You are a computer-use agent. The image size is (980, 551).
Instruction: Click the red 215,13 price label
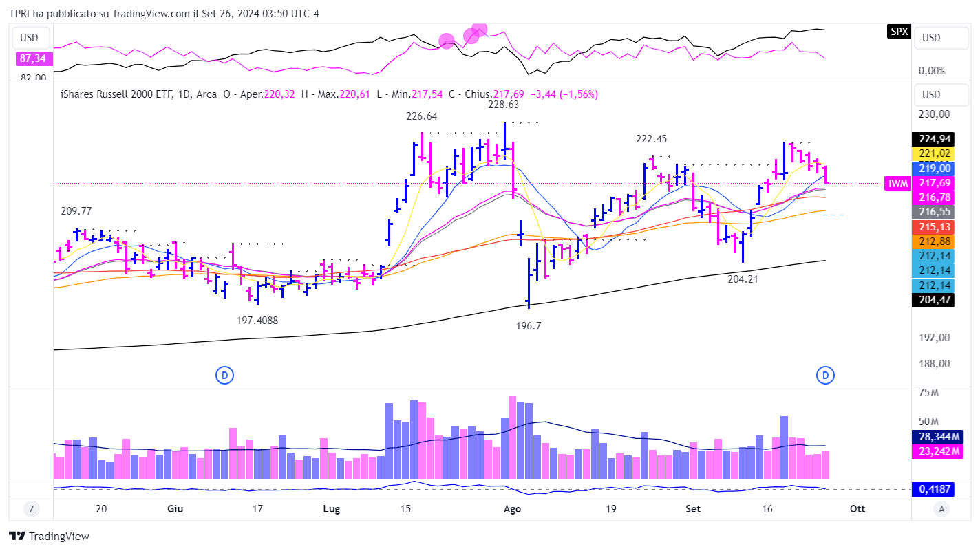pyautogui.click(x=932, y=227)
